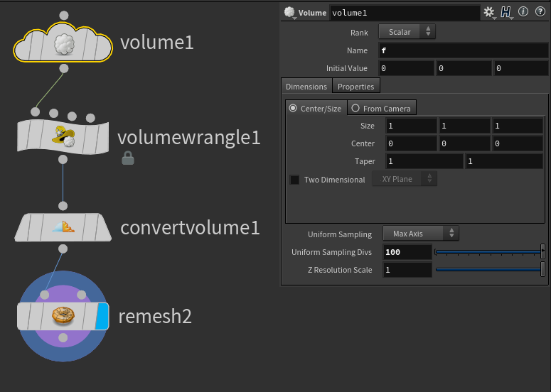Click the third input of volumewrangle1

click(72, 116)
